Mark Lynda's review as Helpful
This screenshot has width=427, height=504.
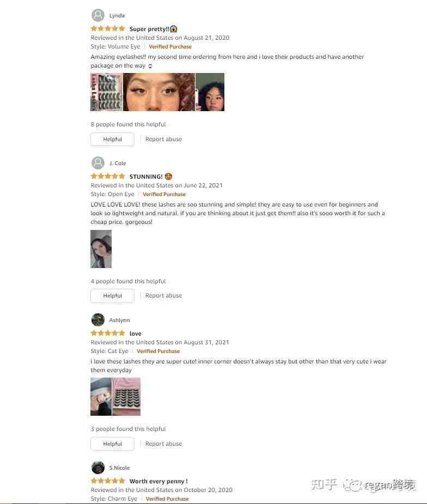pos(112,139)
